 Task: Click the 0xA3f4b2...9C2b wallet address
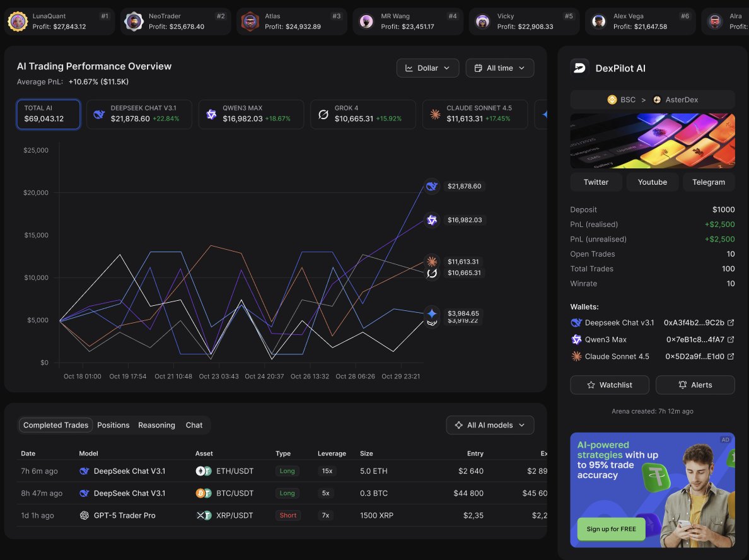694,322
